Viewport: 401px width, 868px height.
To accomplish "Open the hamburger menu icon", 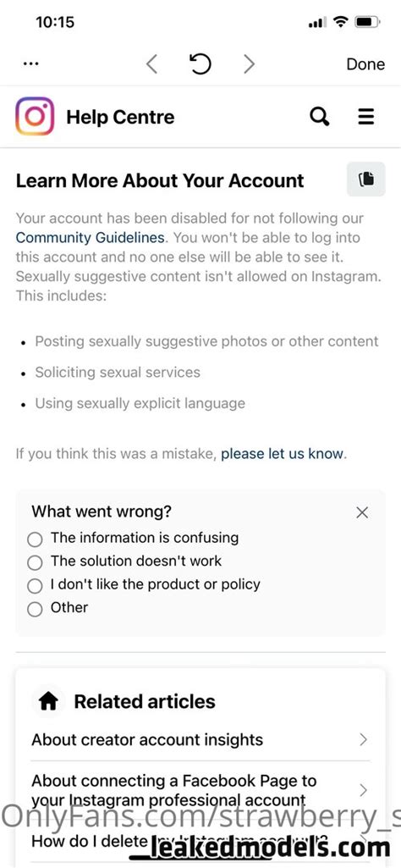I will pos(365,117).
